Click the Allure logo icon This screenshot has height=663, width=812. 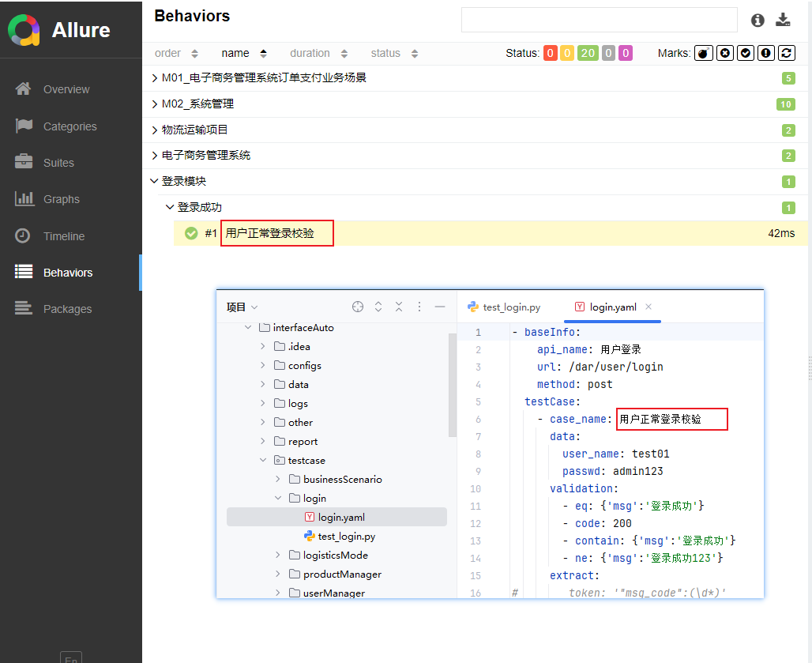[24, 29]
